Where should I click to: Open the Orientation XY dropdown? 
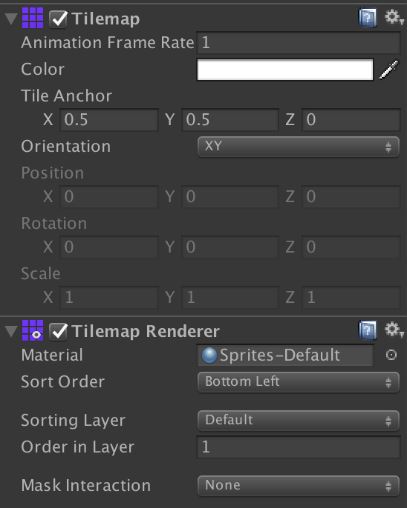tap(298, 146)
